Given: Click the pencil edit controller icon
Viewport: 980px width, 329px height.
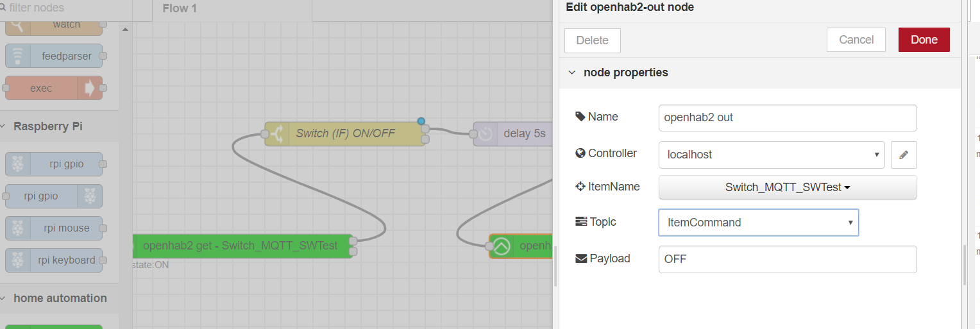Looking at the screenshot, I should tap(904, 155).
